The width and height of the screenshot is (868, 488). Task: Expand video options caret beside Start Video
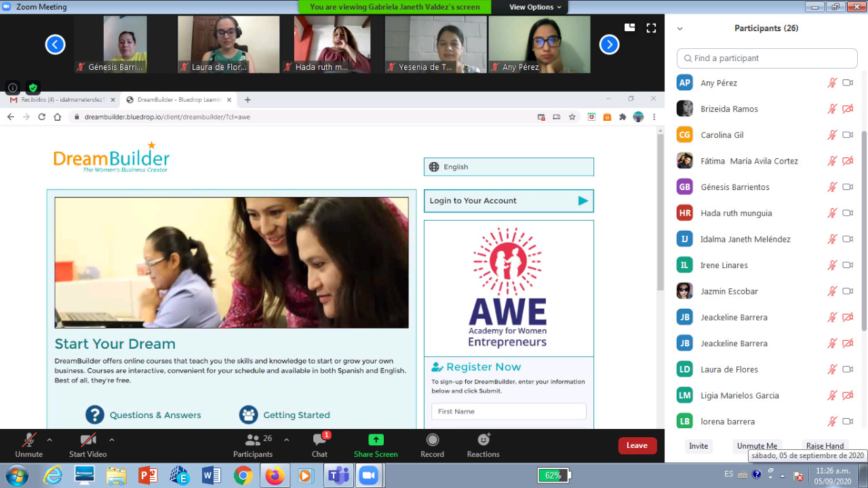coord(112,440)
